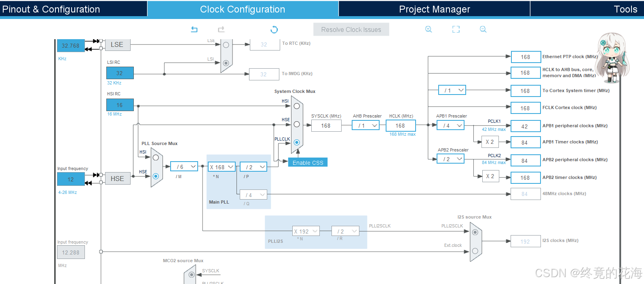
Task: Click the '168 MHz max' label
Action: click(x=402, y=134)
